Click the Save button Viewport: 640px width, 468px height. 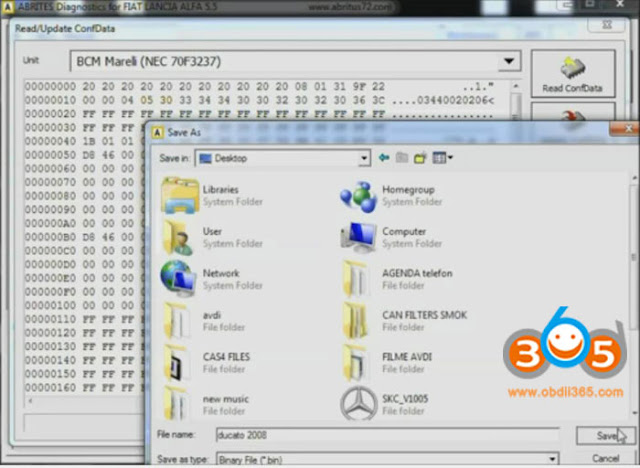tap(606, 436)
